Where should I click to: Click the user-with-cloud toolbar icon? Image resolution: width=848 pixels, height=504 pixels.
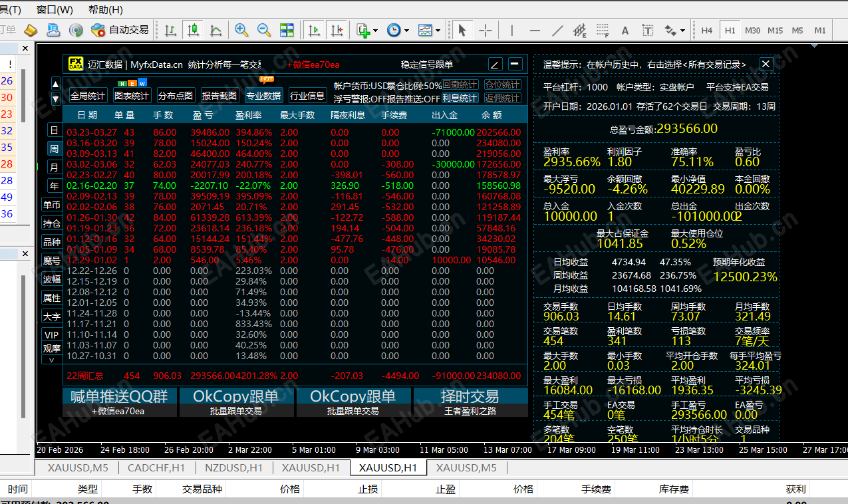(53, 30)
